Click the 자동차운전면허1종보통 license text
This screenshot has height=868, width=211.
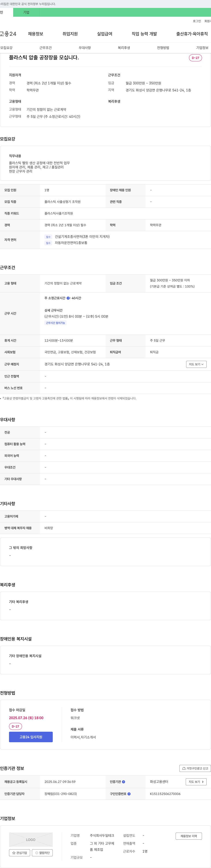(x=71, y=243)
